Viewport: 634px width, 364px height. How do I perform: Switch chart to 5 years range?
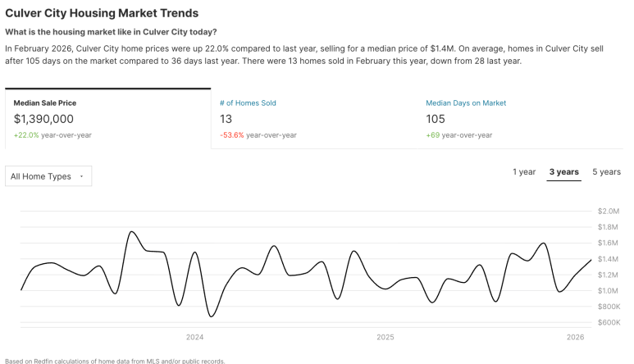[606, 172]
